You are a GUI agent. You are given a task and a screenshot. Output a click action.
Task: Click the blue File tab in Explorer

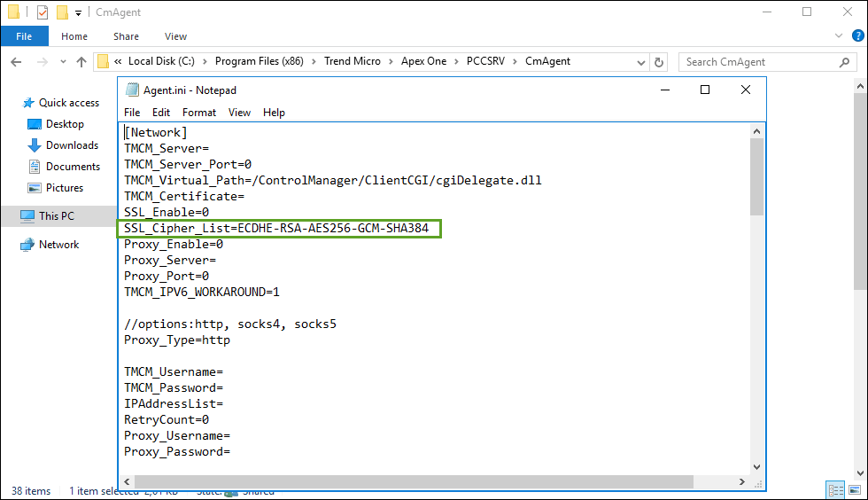tap(24, 36)
